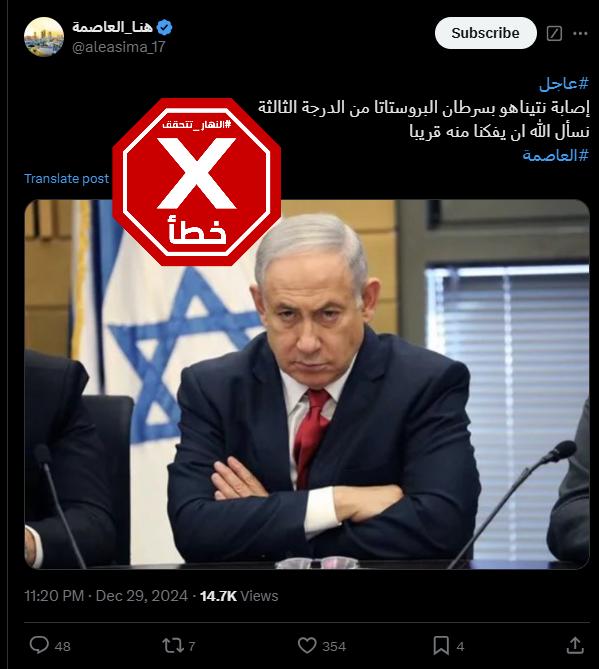This screenshot has height=669, width=599.
Task: Open the three-dots more options menu
Action: click(x=580, y=33)
